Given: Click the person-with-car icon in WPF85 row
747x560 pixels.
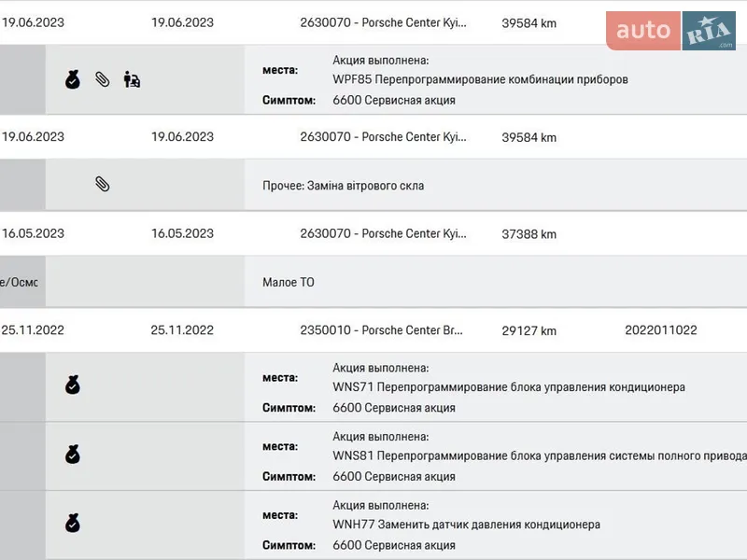Looking at the screenshot, I should pyautogui.click(x=132, y=79).
